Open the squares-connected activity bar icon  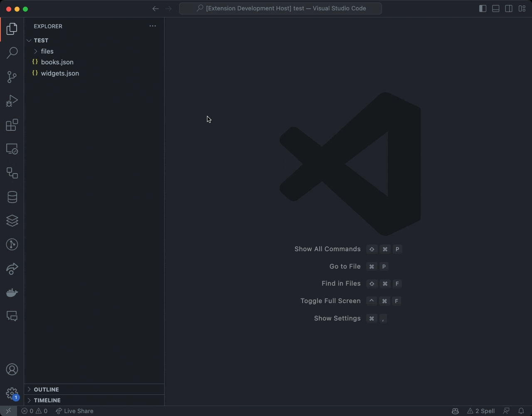12,173
